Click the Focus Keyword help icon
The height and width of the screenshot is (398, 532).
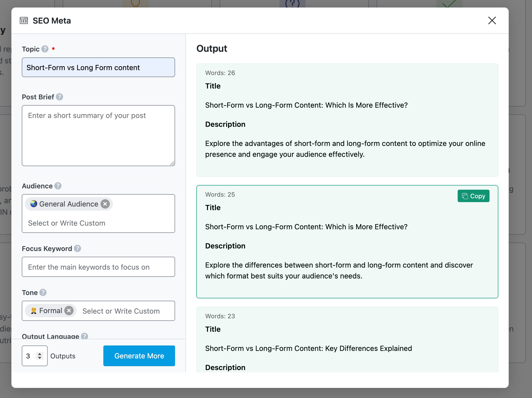pos(77,248)
